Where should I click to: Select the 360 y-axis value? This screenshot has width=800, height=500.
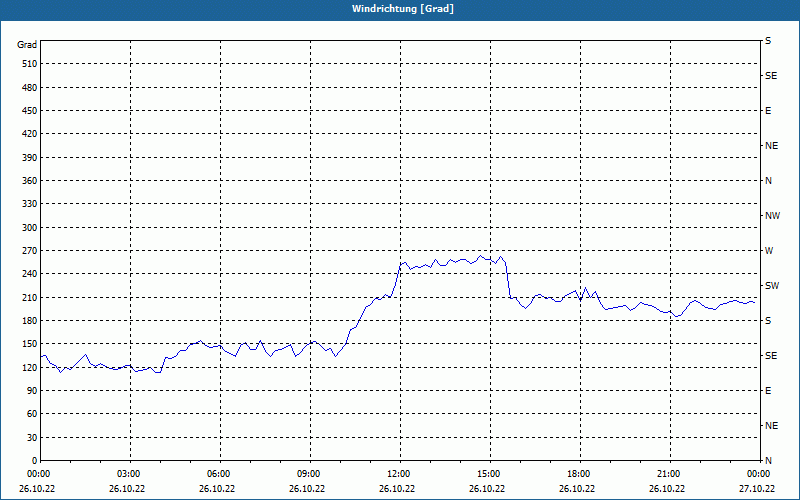pos(30,181)
